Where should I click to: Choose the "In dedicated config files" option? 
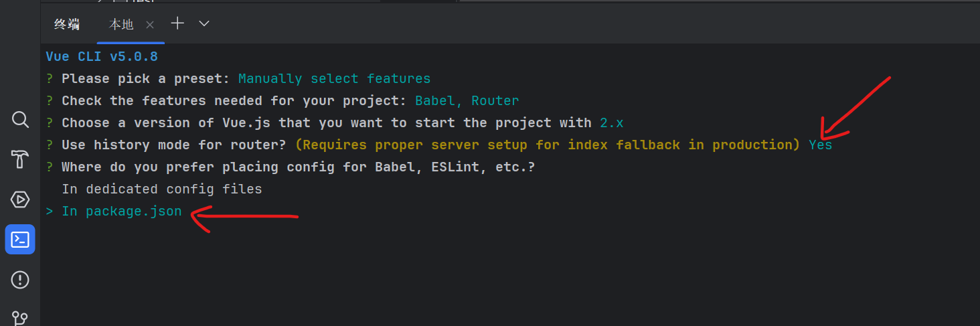pyautogui.click(x=161, y=189)
